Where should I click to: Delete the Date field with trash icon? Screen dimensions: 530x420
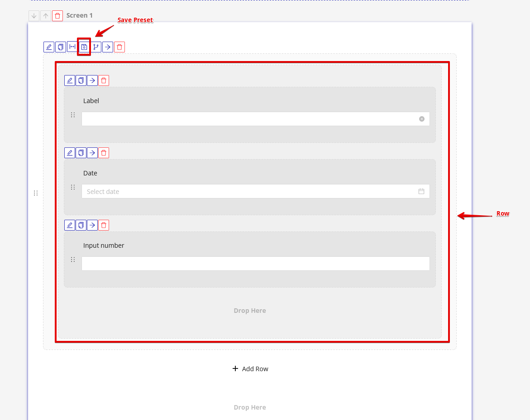[x=104, y=153]
